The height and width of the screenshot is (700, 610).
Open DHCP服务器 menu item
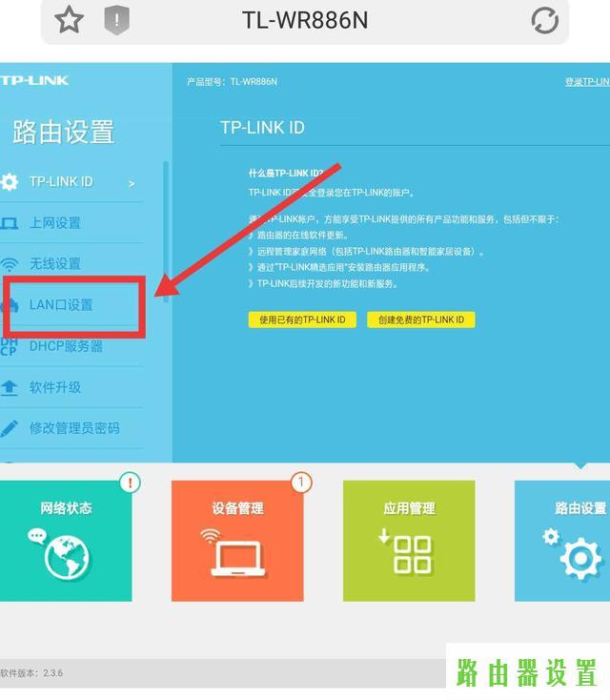pos(66,346)
